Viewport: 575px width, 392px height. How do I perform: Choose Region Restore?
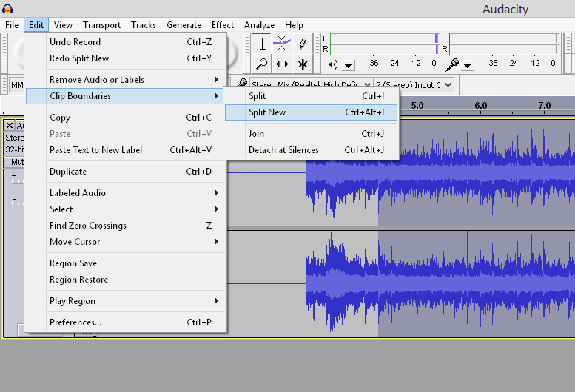tap(125, 280)
